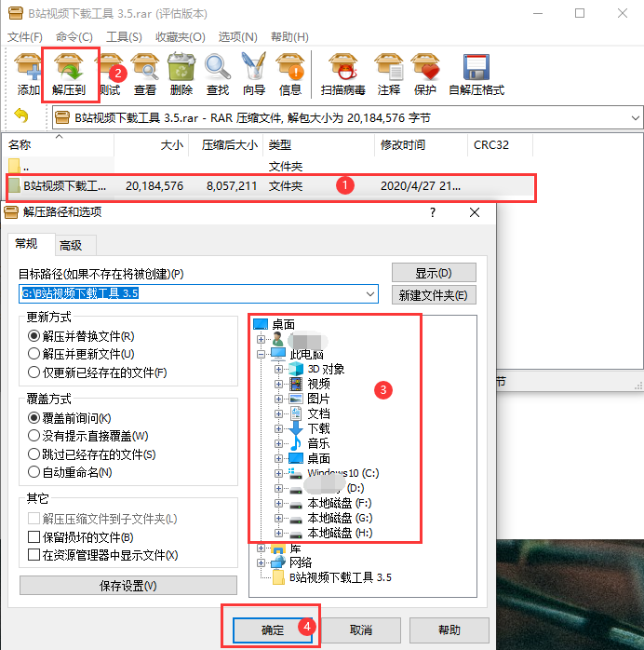Click the 帮助 button in dialog
Screen dimensions: 644x650
click(449, 630)
